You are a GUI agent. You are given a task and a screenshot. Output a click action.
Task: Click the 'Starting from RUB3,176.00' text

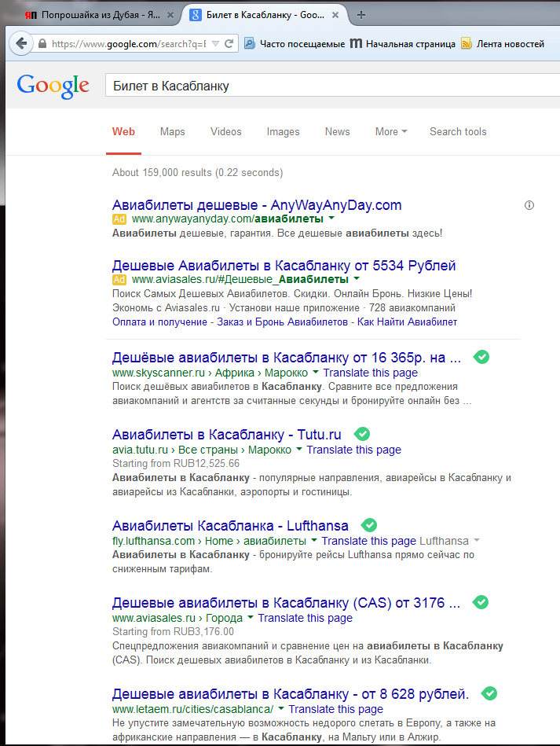173,632
